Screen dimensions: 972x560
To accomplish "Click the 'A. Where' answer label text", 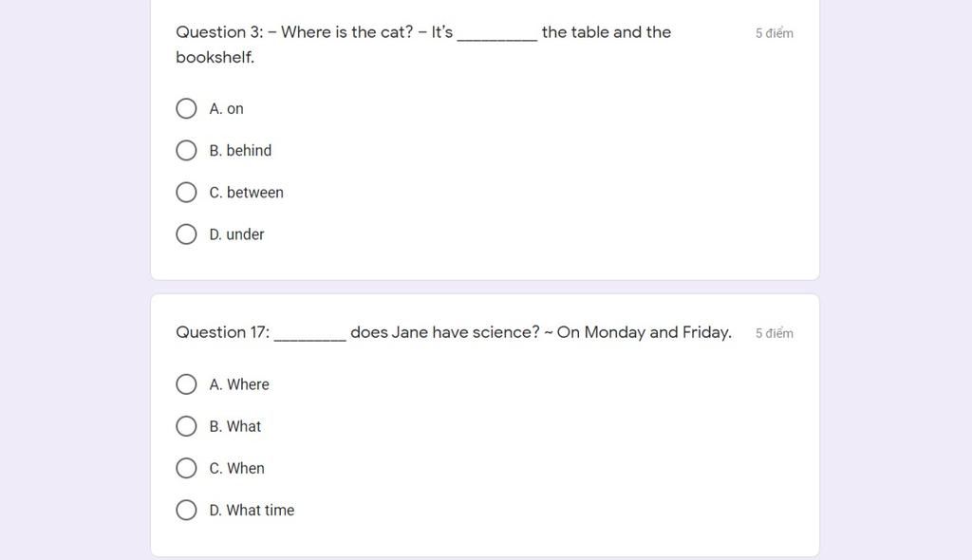I will (239, 384).
